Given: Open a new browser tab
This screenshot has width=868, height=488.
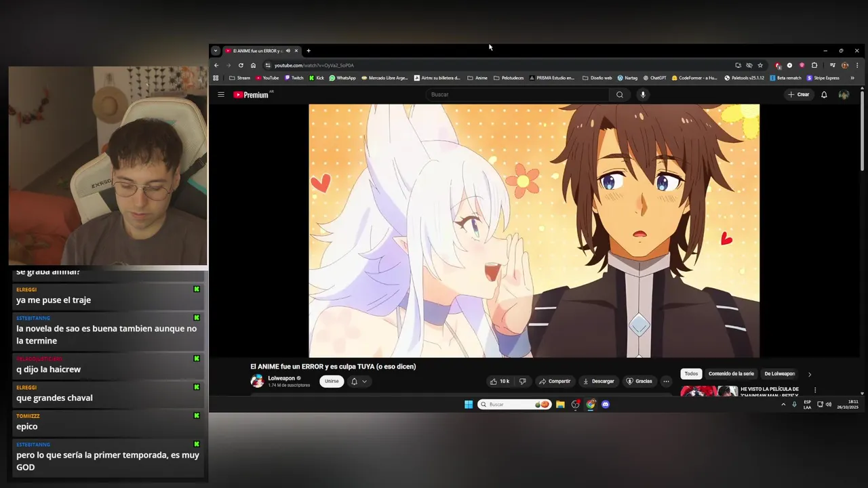Looking at the screenshot, I should 309,51.
